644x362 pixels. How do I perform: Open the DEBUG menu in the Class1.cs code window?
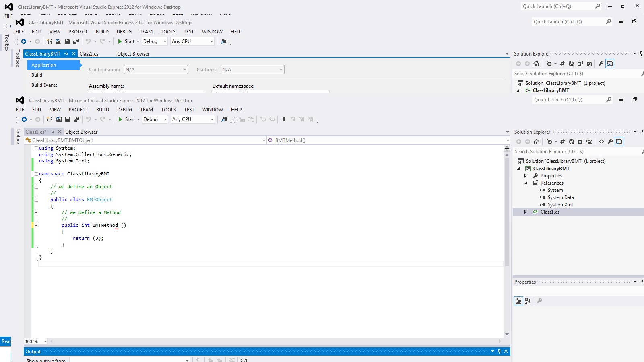pos(124,109)
